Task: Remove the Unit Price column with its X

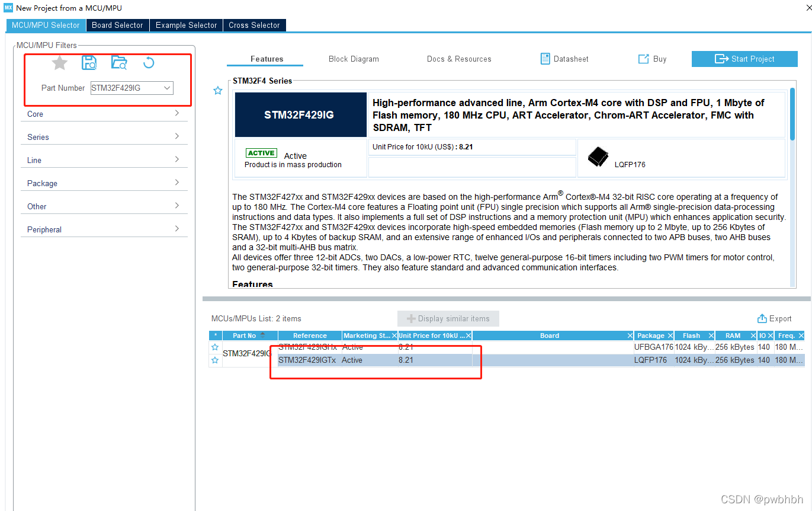Action: click(x=468, y=336)
